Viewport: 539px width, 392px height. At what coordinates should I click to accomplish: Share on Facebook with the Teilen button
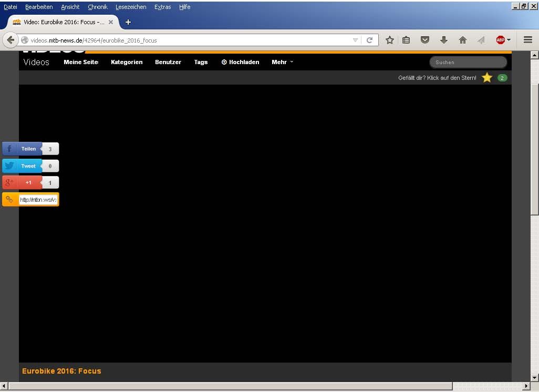tap(22, 149)
